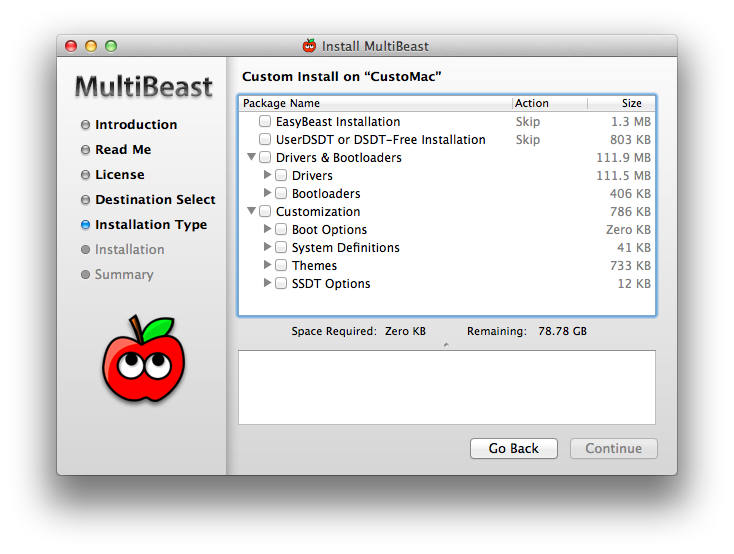
Task: Check the EasyBeast Installation checkbox
Action: (x=265, y=121)
